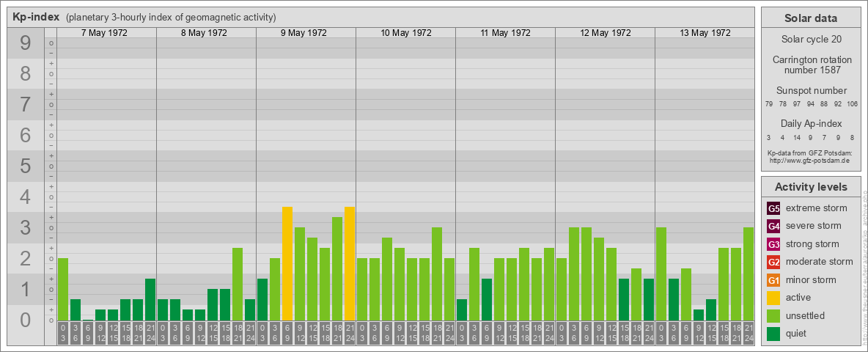Click the 11 May 6-9h dark green bar
The width and height of the screenshot is (868, 352).
click(487, 300)
